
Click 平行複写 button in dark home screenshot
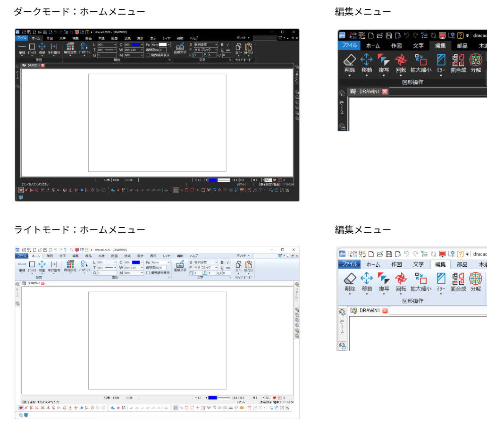click(54, 49)
